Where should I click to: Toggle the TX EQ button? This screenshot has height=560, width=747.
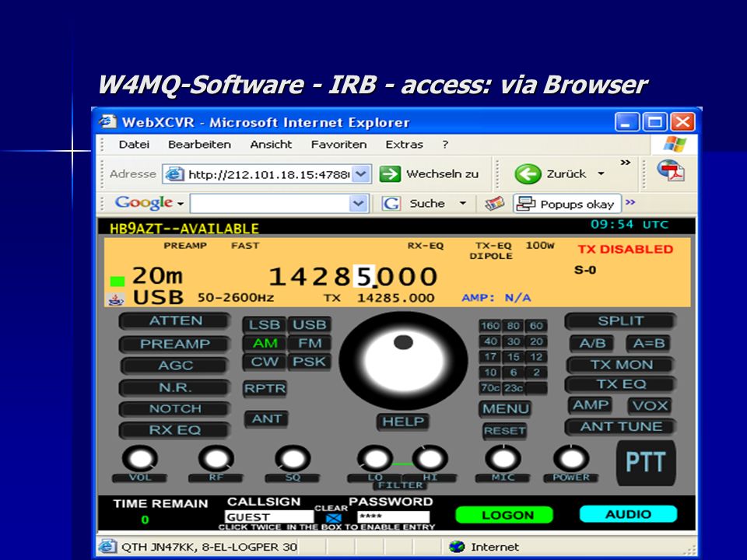(x=621, y=383)
